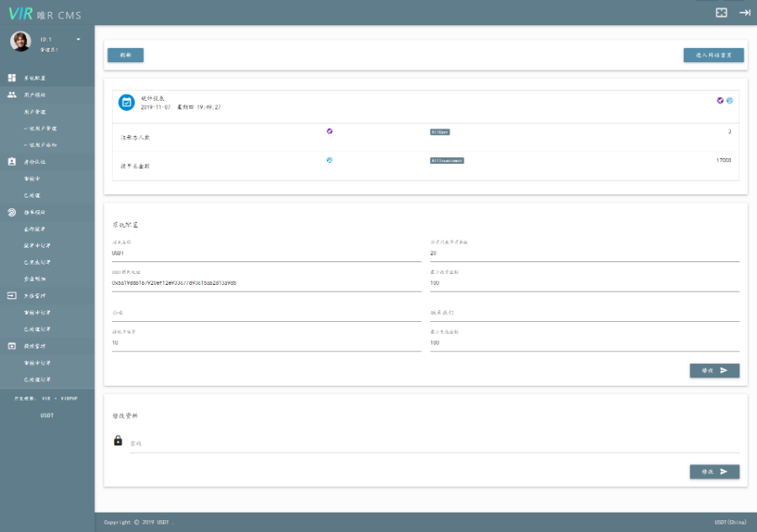Click the USDT(China) footer text

tap(730, 523)
